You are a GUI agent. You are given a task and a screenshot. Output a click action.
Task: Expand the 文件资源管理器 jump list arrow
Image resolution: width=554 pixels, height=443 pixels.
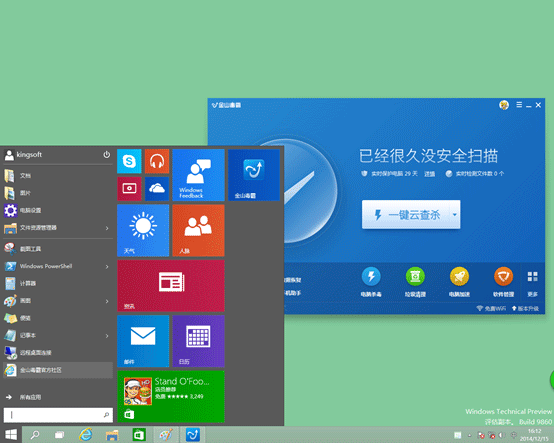[107, 228]
